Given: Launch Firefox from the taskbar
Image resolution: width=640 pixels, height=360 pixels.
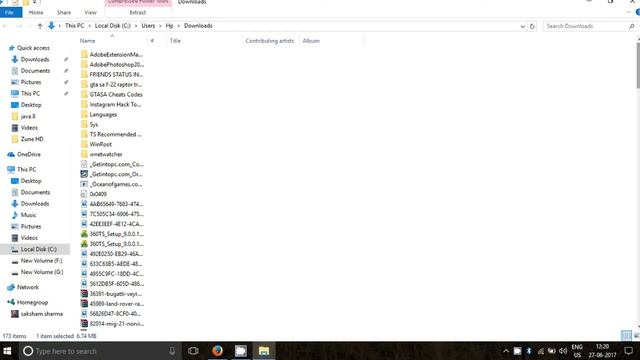Looking at the screenshot, I should coord(217,351).
